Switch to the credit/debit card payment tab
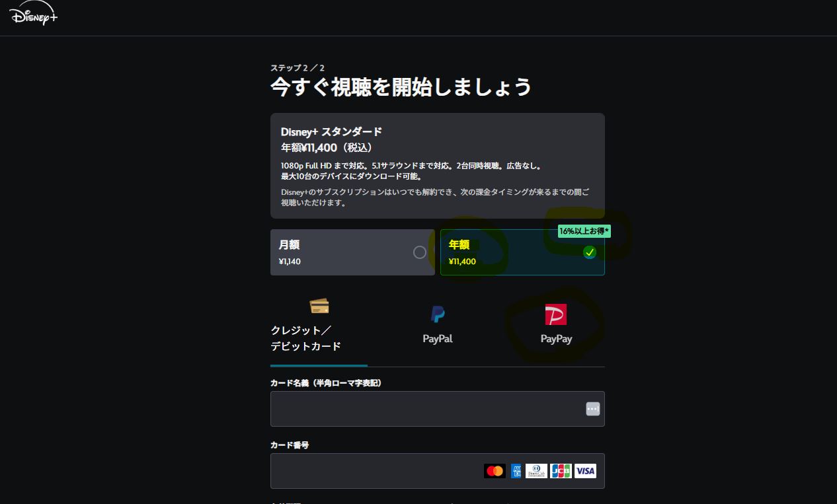The image size is (837, 504). click(319, 326)
